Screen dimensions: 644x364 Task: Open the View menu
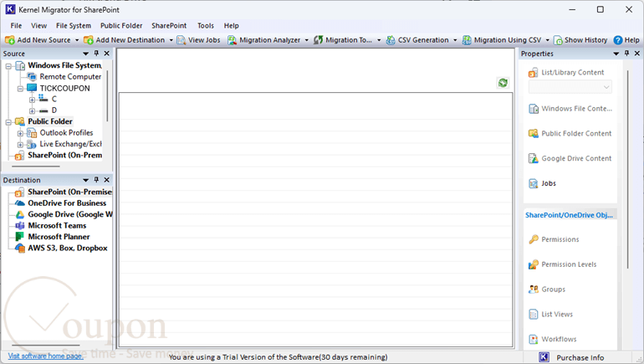tap(39, 25)
